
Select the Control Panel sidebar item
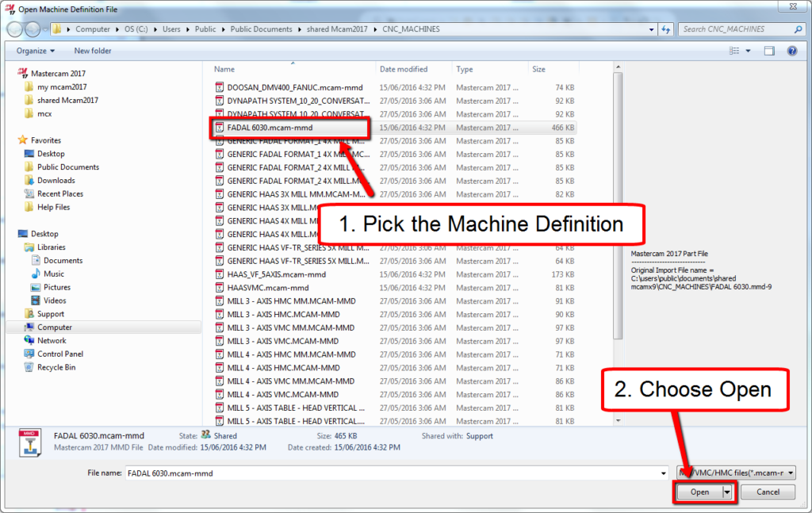pyautogui.click(x=60, y=354)
